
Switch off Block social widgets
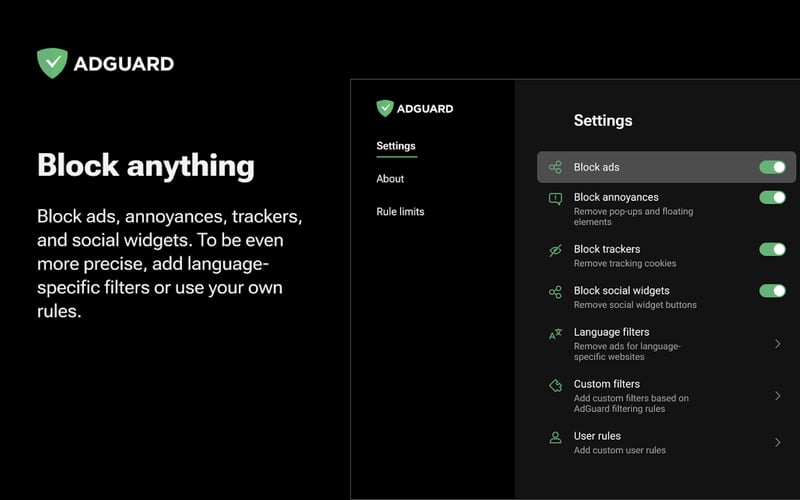pos(772,290)
